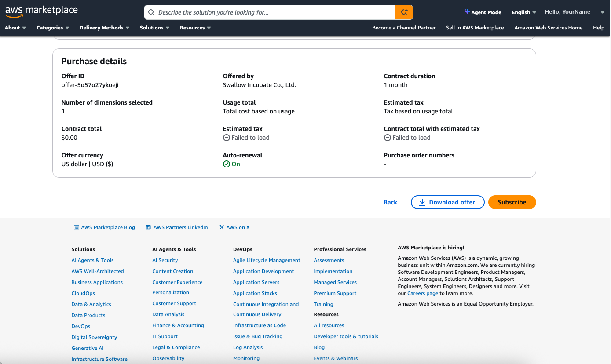Open the Managed Services link
The image size is (611, 364).
(335, 282)
